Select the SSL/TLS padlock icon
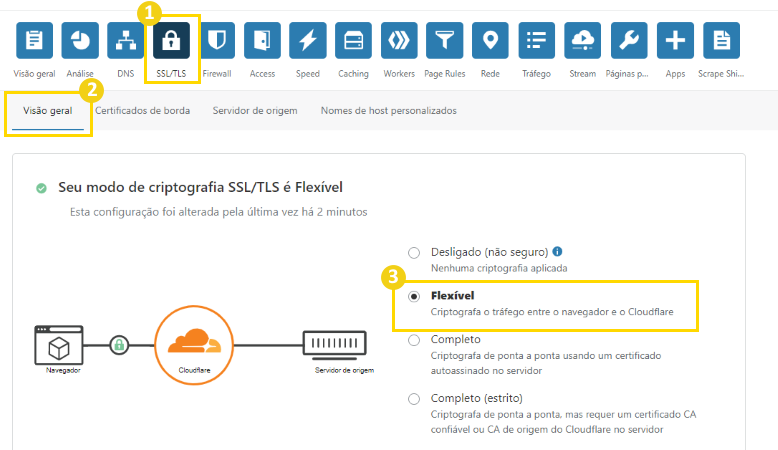This screenshot has width=778, height=450. click(x=171, y=40)
